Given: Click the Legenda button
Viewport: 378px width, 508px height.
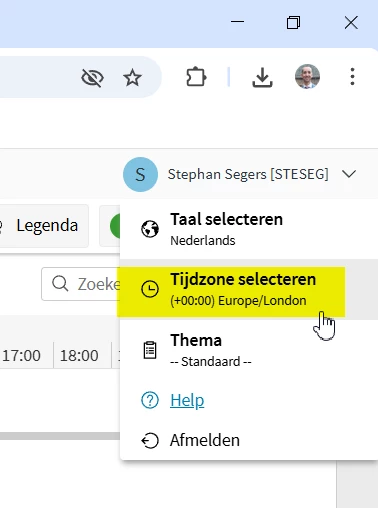Looking at the screenshot, I should 44,226.
